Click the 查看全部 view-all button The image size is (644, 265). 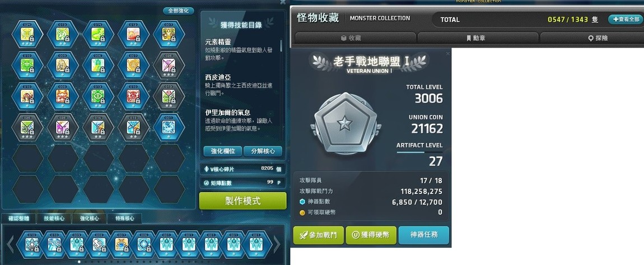point(626,19)
